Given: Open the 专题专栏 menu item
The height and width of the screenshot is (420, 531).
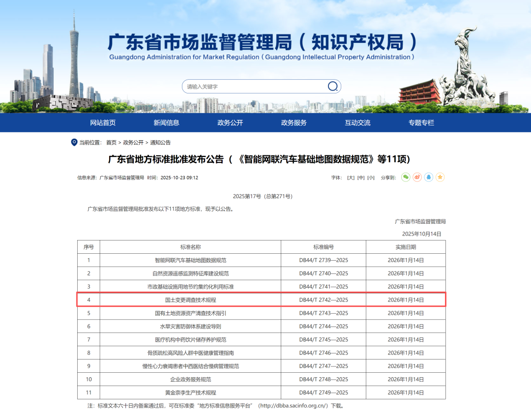Looking at the screenshot, I should pyautogui.click(x=422, y=123).
